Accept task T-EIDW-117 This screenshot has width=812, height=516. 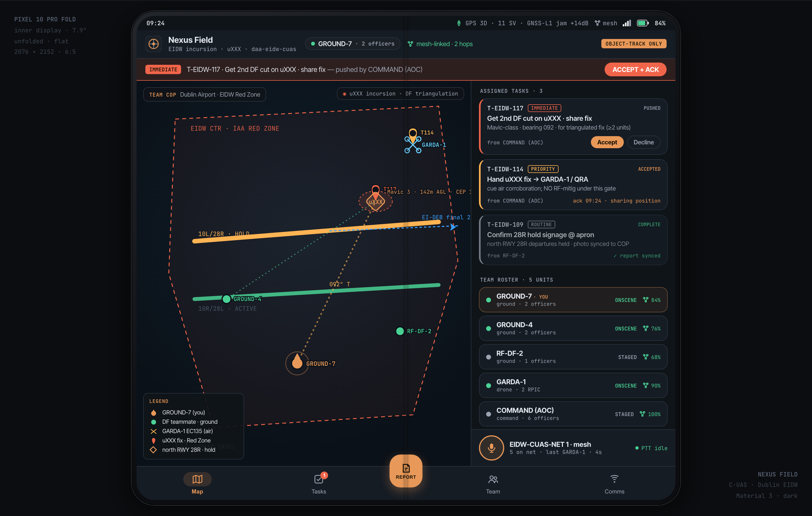pyautogui.click(x=607, y=142)
